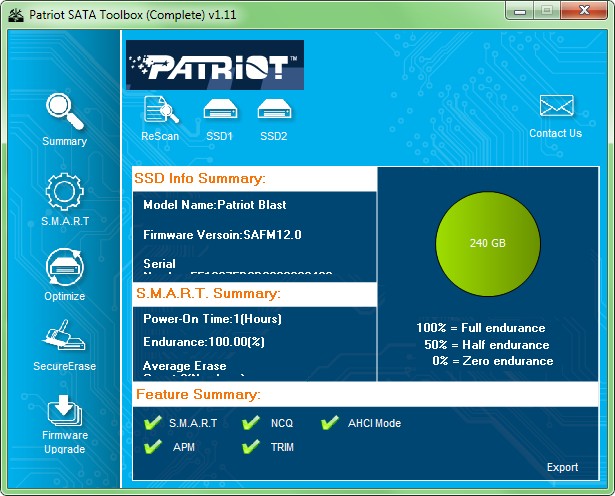Viewport: 615px width, 496px height.
Task: Click the green 240 GB endurance circle
Action: pos(488,243)
